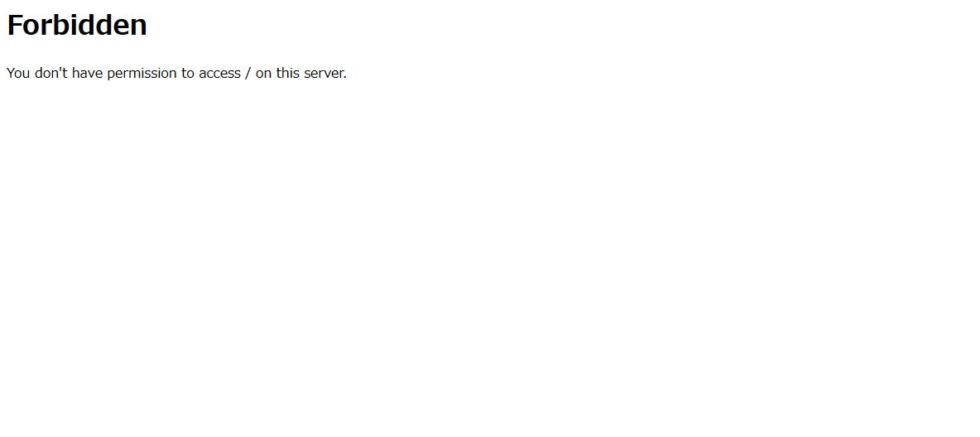Click the word "access" in the error text
This screenshot has width=980, height=437.
click(219, 74)
